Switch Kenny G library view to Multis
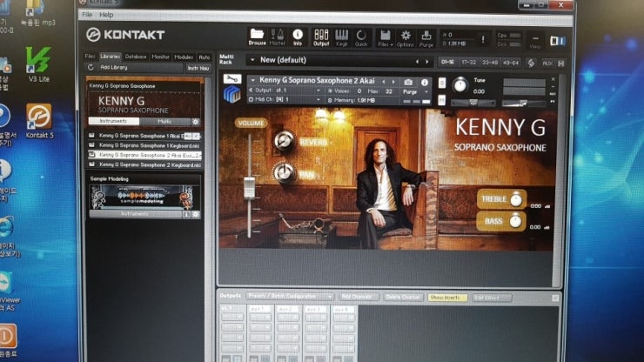Viewport: 644px width, 362px height. click(x=165, y=122)
